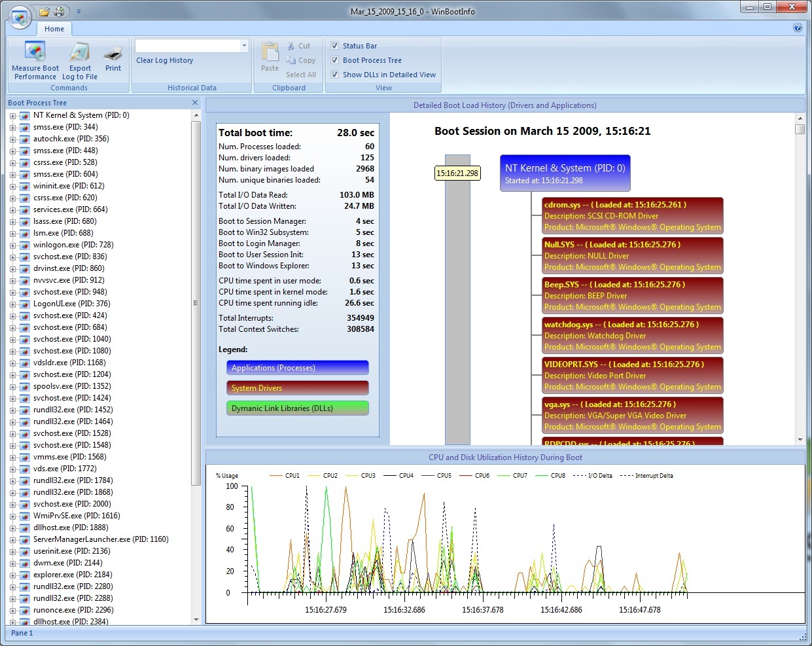The image size is (812, 646).
Task: Select the vmms.exe (PID: 1568) process icon
Action: (25, 458)
